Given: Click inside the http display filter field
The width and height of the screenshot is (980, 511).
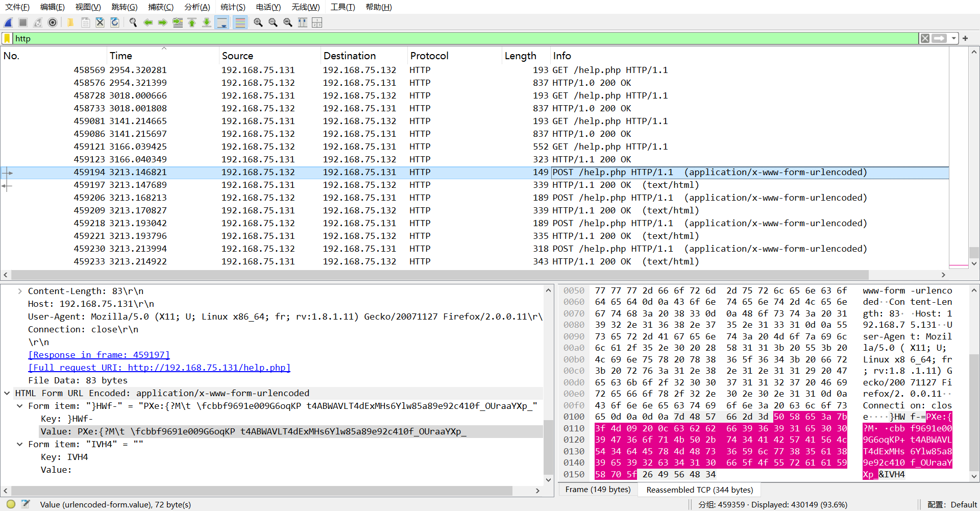Looking at the screenshot, I should tap(464, 38).
